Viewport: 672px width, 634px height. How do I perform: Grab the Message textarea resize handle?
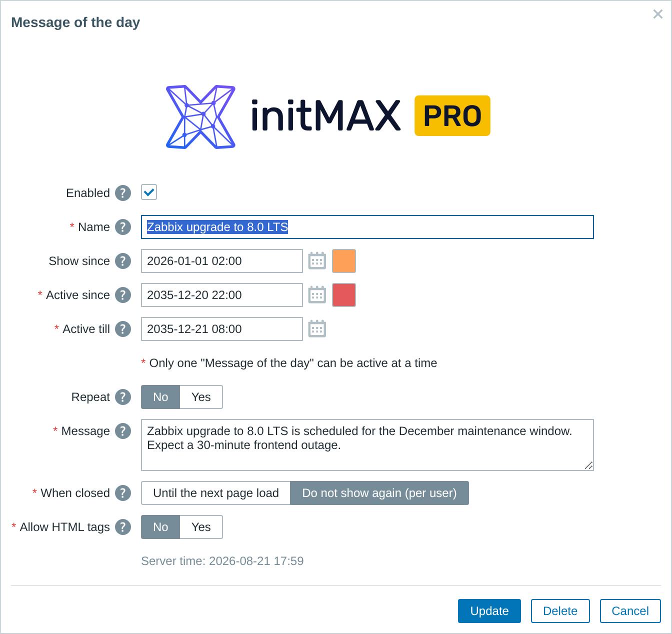click(x=588, y=465)
